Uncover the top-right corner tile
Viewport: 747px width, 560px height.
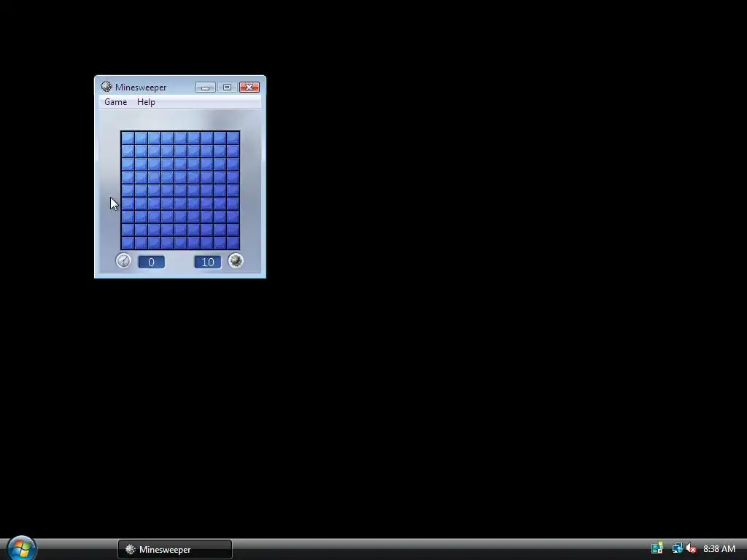click(x=233, y=138)
